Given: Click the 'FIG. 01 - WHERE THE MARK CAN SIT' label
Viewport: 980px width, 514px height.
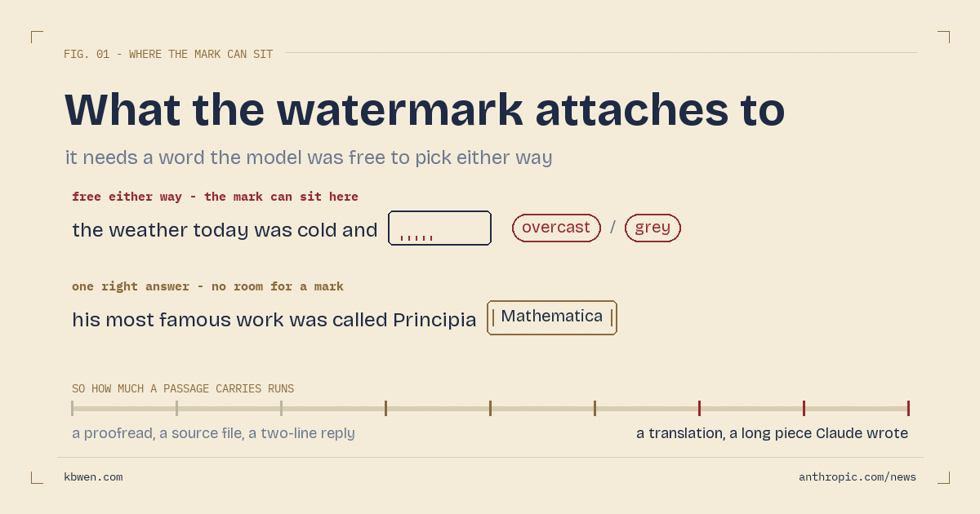Looking at the screenshot, I should [x=168, y=55].
